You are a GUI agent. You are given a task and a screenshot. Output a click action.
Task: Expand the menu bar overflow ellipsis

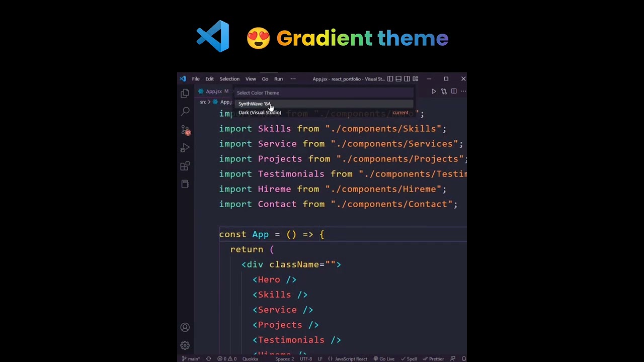coord(293,79)
